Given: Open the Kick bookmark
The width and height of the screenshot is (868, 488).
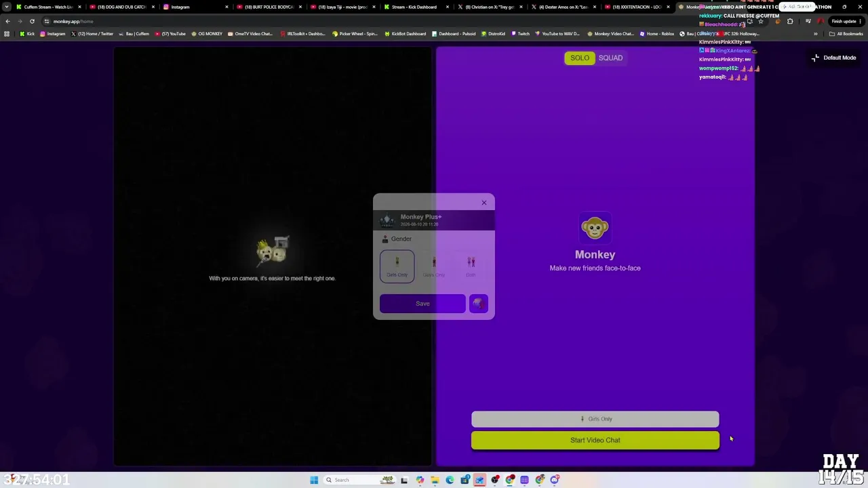Looking at the screenshot, I should [27, 34].
